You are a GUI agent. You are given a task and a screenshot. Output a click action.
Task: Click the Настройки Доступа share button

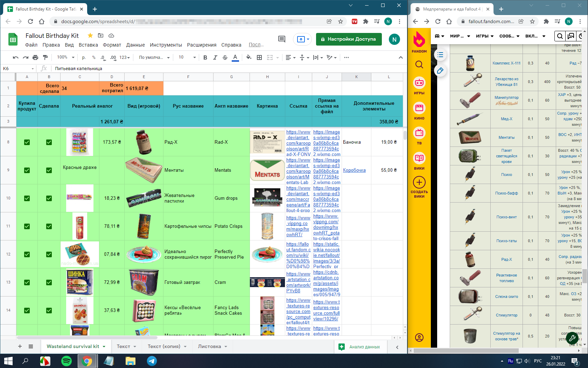tap(349, 39)
